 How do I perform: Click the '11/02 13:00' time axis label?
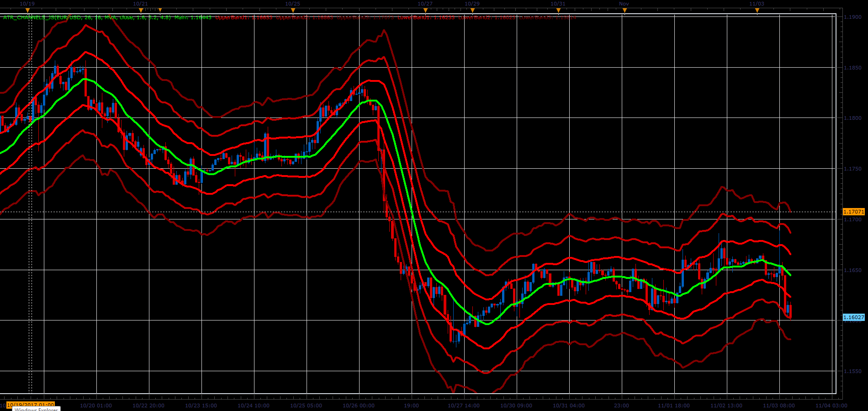[726, 406]
